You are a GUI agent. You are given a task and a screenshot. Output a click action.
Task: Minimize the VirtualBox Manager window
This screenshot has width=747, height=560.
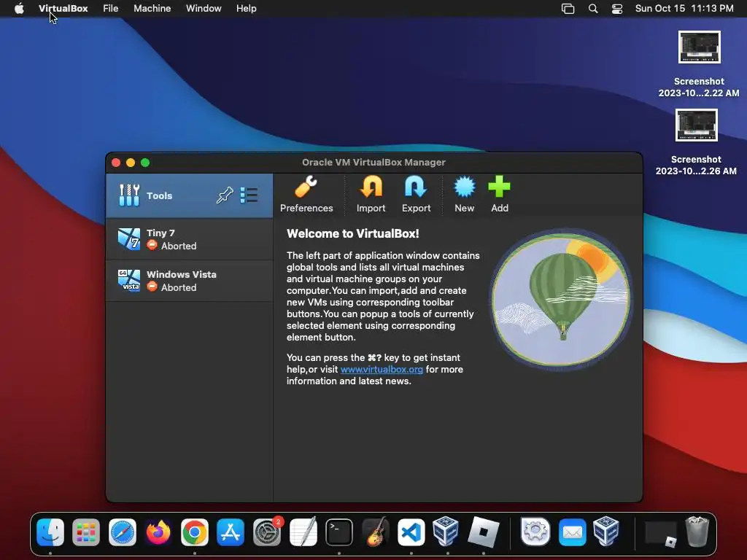[131, 163]
